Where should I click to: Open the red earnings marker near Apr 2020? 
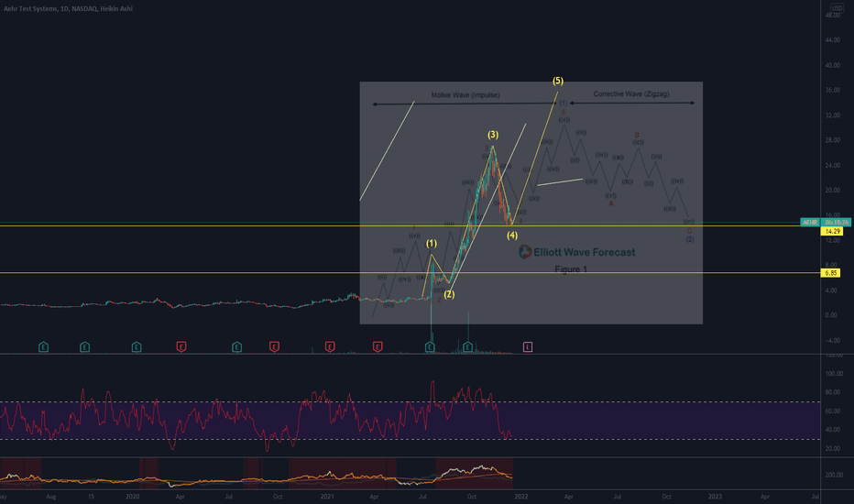[181, 346]
